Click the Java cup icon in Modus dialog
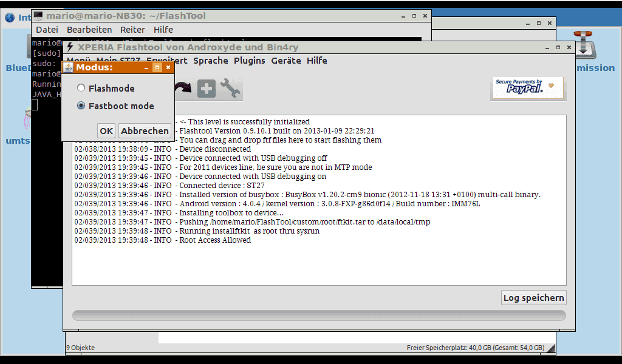The width and height of the screenshot is (622, 364). [68, 68]
